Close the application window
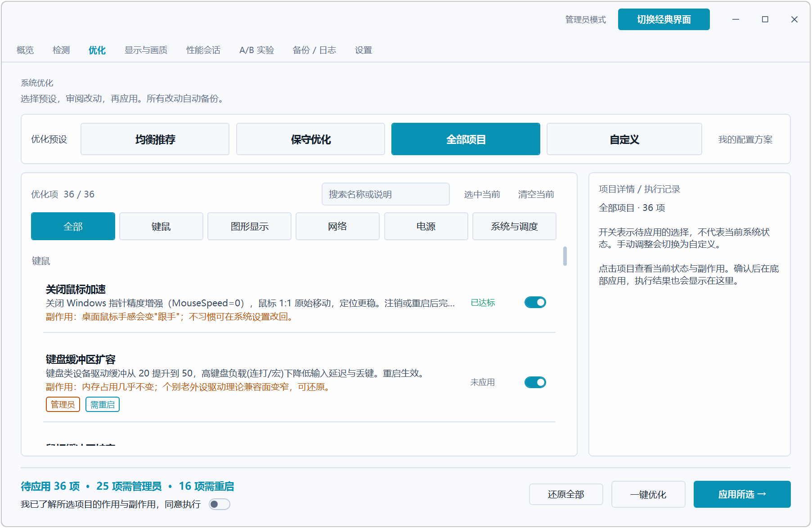 pos(794,19)
